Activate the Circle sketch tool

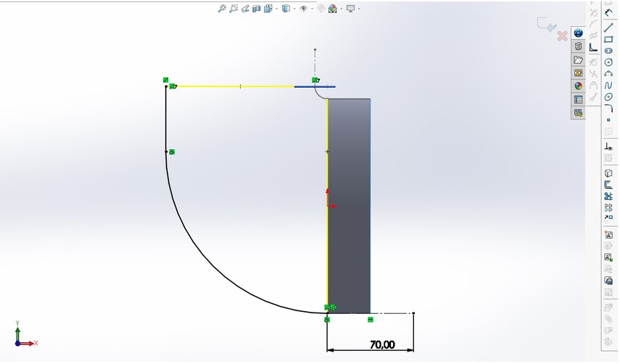pyautogui.click(x=608, y=62)
